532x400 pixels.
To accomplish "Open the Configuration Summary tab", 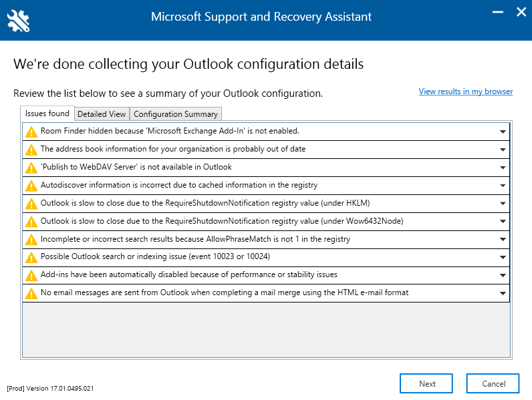I will (176, 114).
